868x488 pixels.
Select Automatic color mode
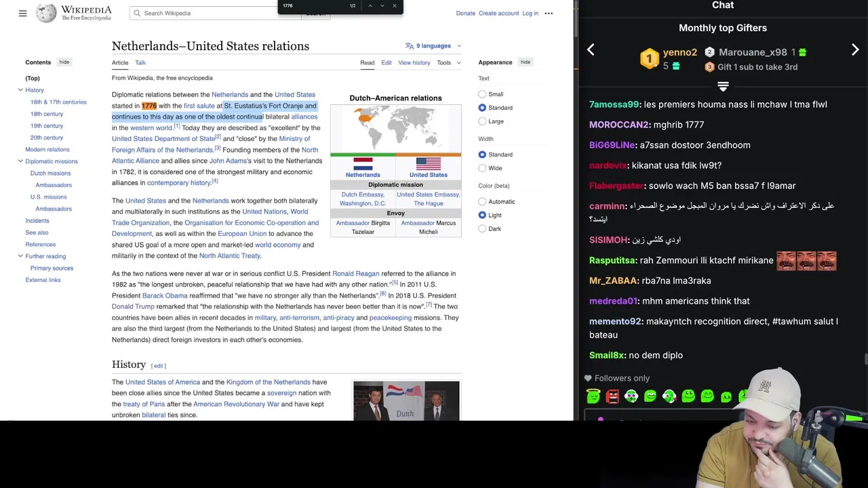(x=482, y=201)
